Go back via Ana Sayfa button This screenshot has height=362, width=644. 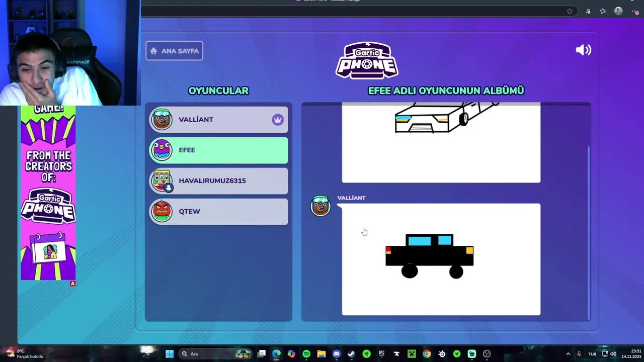(175, 51)
